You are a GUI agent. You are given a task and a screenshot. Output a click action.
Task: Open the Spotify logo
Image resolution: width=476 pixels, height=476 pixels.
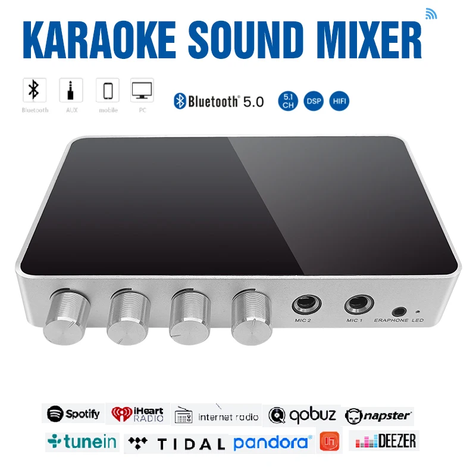click(x=73, y=414)
